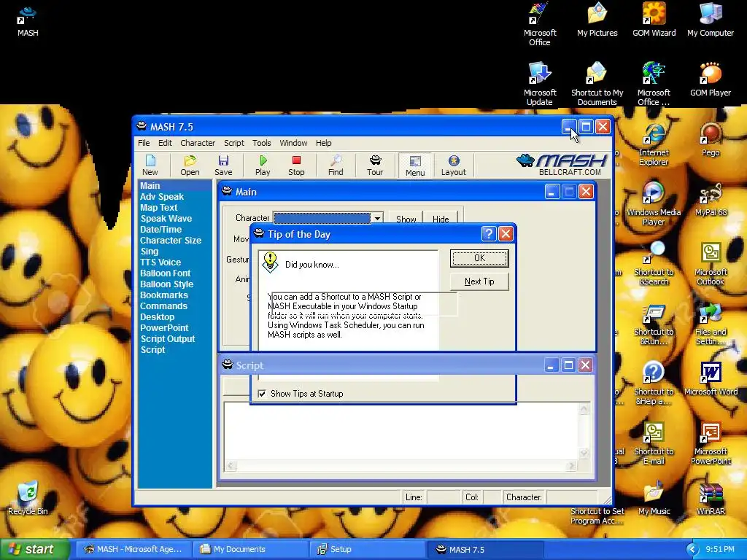Select the Microsoft Word desktop icon
The height and width of the screenshot is (560, 747).
pos(711,379)
